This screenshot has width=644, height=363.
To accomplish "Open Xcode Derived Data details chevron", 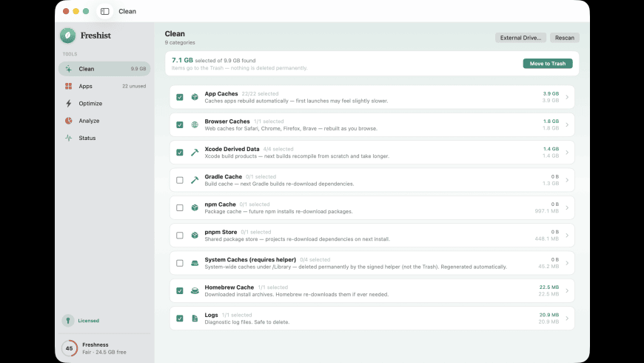I will (567, 152).
